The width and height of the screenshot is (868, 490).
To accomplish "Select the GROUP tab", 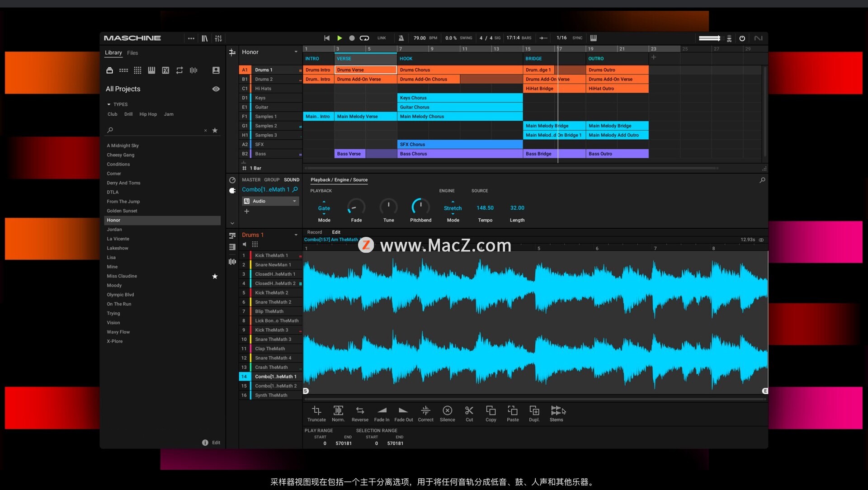I will (x=272, y=180).
